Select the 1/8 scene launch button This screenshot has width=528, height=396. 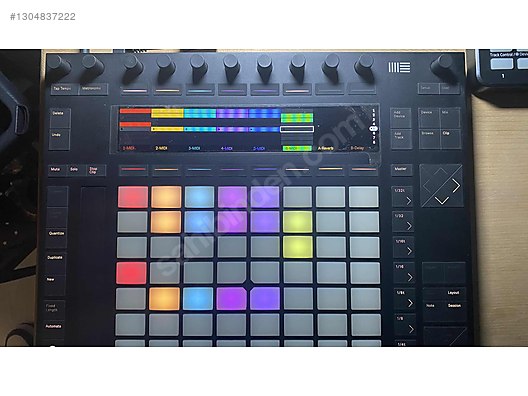pos(405,324)
